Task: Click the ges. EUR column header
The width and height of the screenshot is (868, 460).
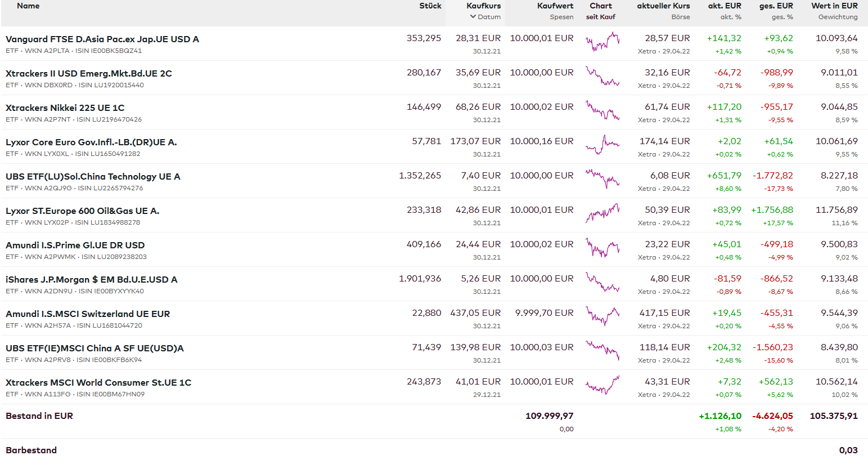Action: coord(776,6)
